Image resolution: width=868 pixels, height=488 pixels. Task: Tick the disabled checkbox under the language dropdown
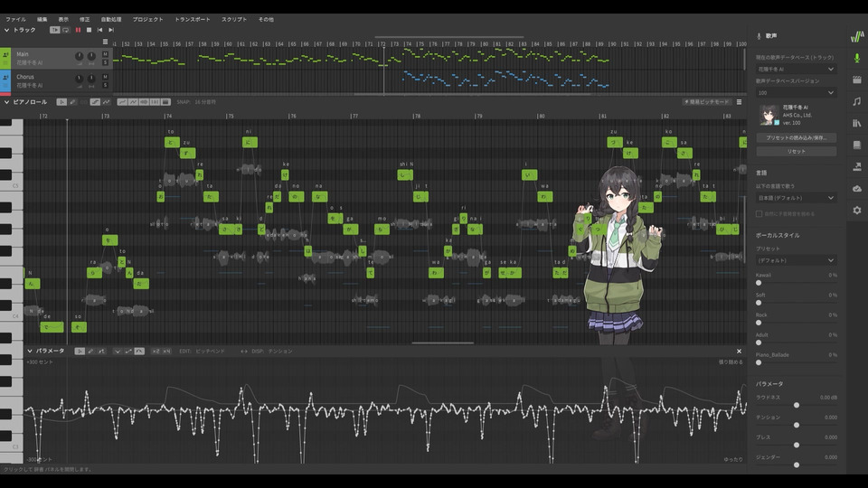pyautogui.click(x=759, y=213)
